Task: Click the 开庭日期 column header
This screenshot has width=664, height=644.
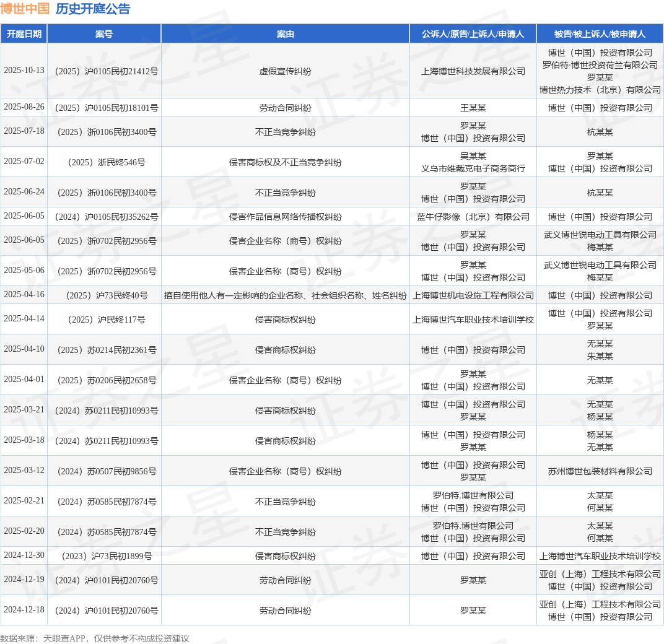Action: [x=24, y=34]
